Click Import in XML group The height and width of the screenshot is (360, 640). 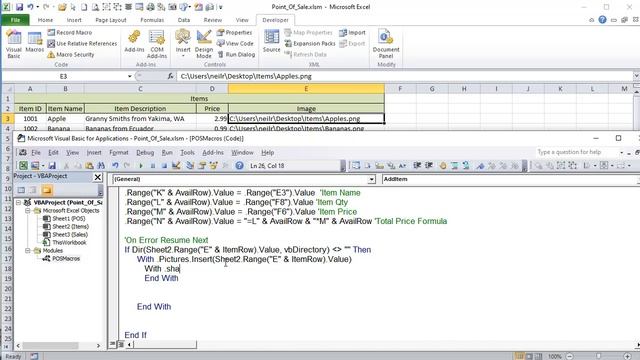point(353,32)
